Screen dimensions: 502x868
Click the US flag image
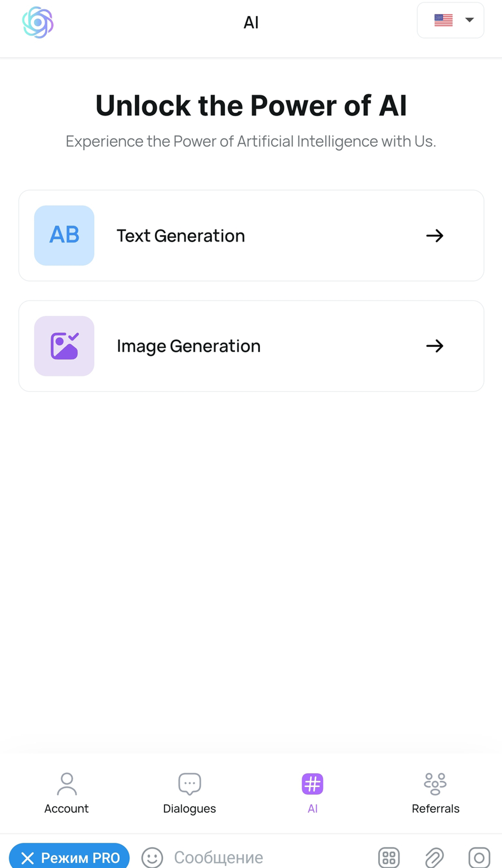click(443, 20)
